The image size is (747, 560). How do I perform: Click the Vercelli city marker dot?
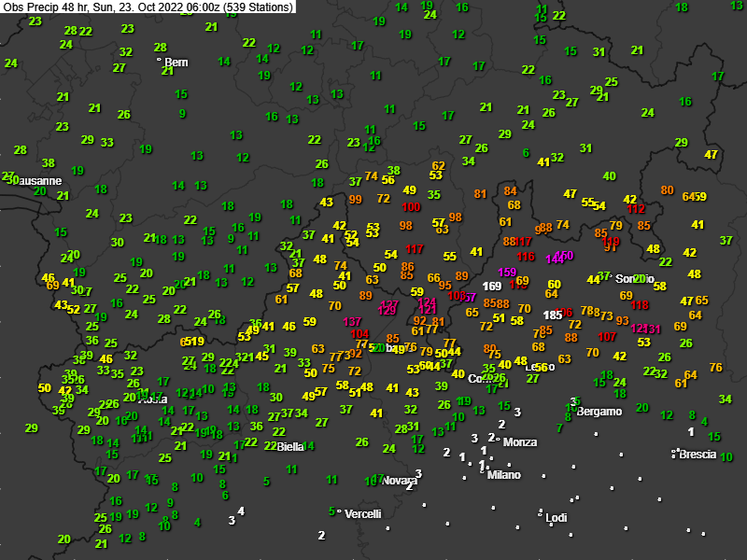click(x=339, y=511)
